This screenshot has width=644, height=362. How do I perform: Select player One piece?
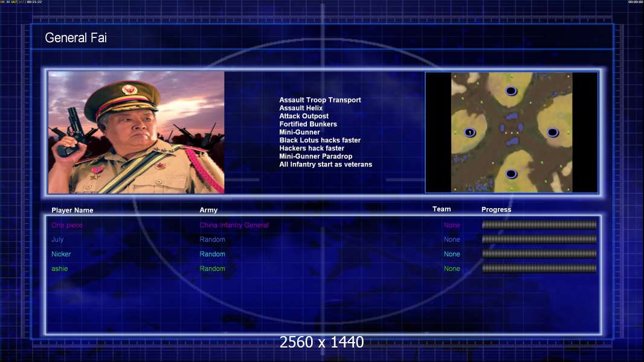[x=67, y=225]
